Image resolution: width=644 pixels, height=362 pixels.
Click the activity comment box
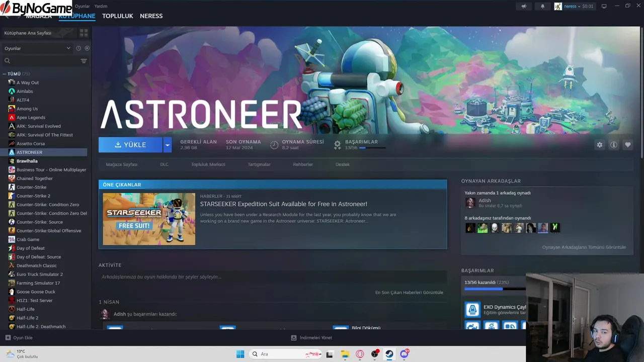point(273,277)
